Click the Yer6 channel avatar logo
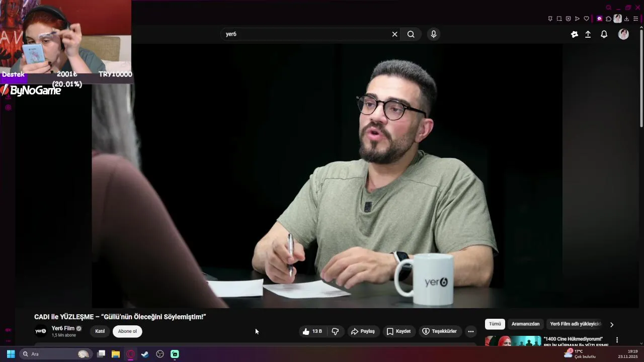Viewport: 644px width, 362px height. pos(41,331)
